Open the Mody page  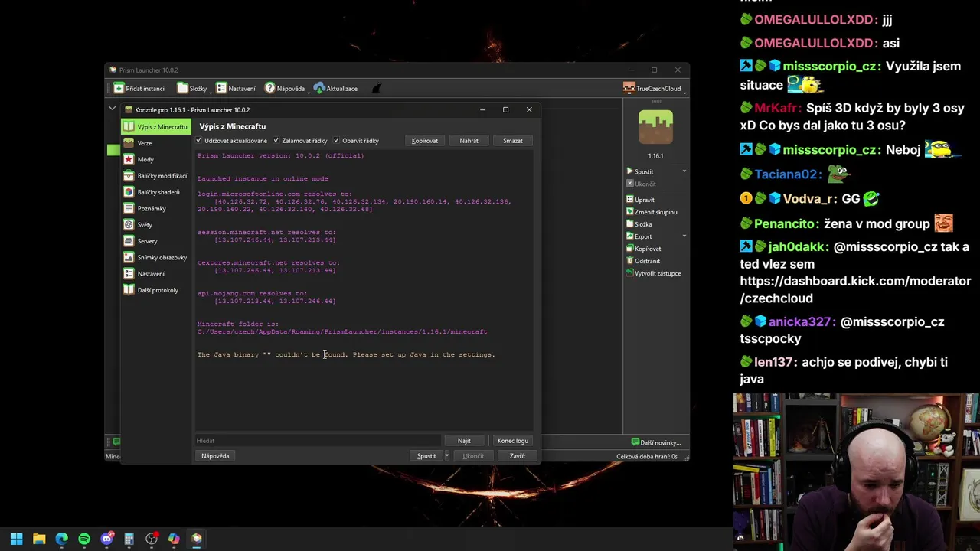pyautogui.click(x=155, y=159)
